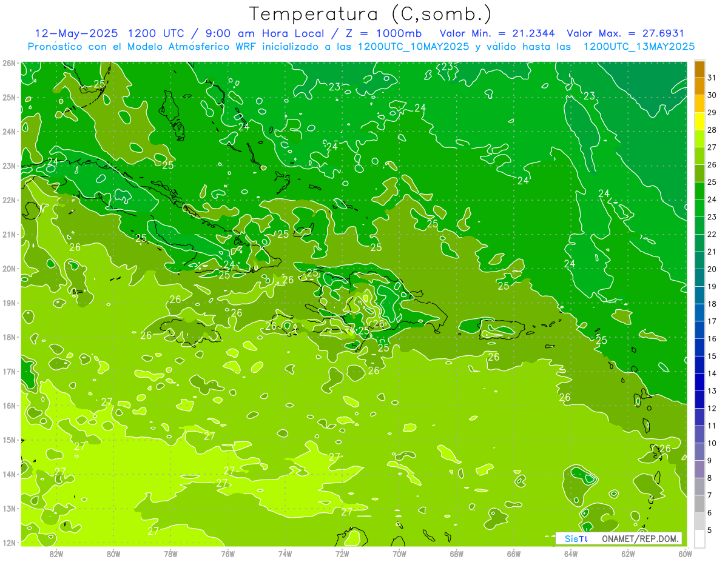Click the "11" label on color scale

point(712,426)
